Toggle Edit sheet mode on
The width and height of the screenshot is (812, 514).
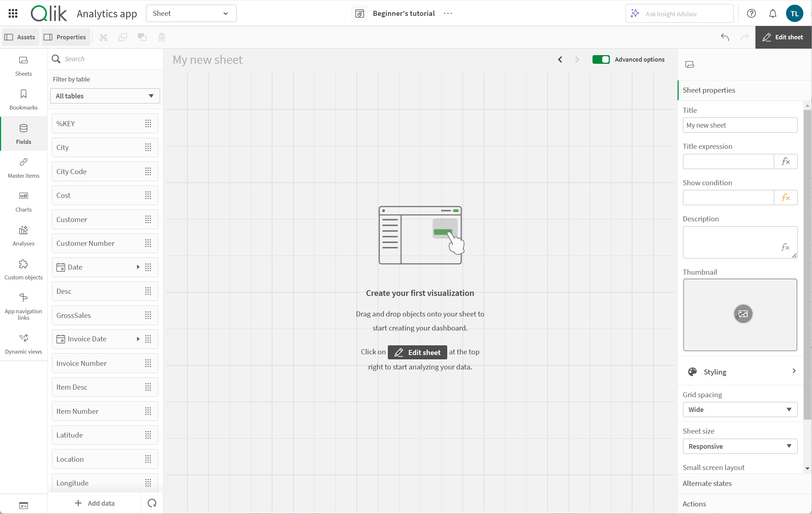tap(782, 37)
